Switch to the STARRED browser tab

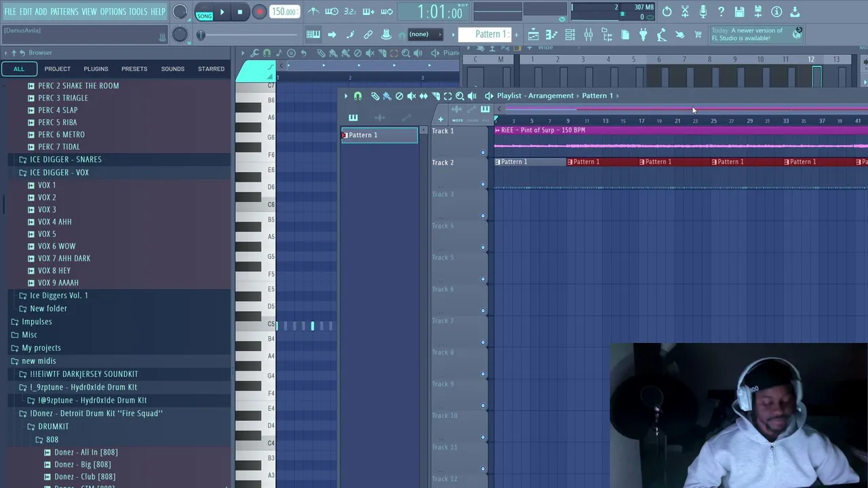pos(211,68)
